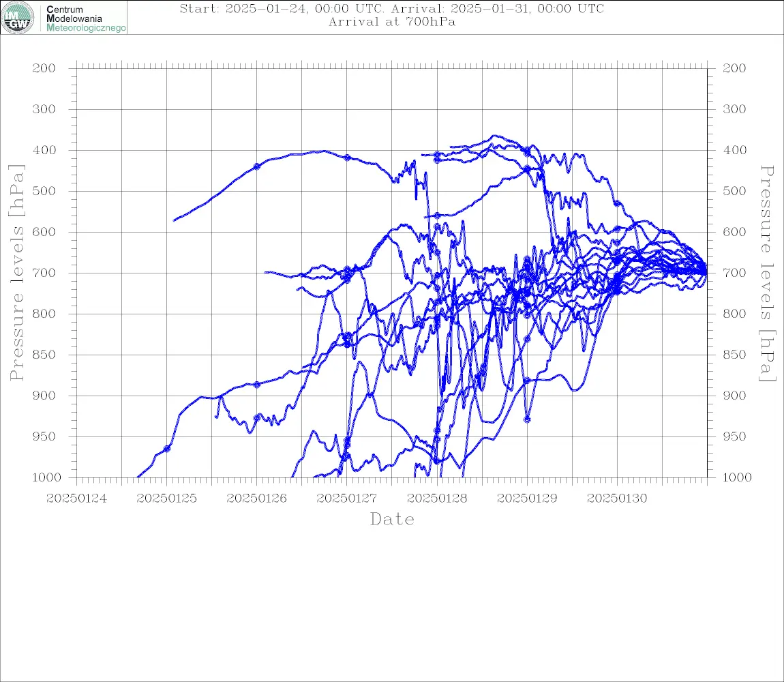
Task: Click the right axis 400 pressure label
Action: click(x=734, y=150)
